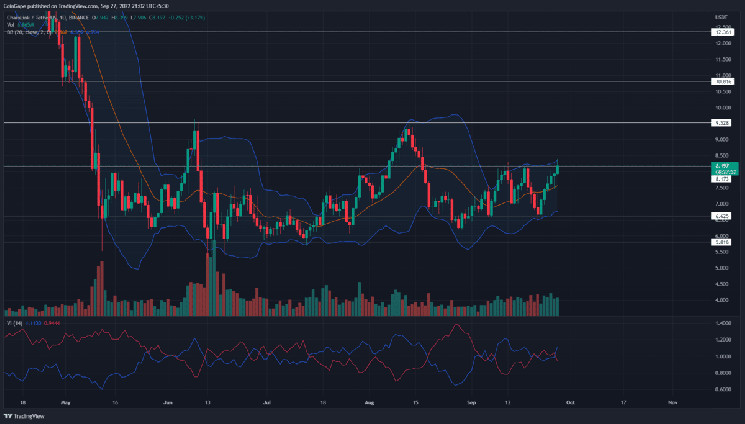
Task: Click the 1.0000 value on Vortex axis
Action: click(x=723, y=357)
